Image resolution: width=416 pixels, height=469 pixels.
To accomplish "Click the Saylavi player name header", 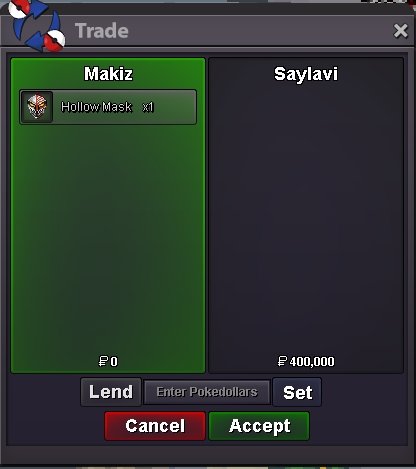I will 306,74.
